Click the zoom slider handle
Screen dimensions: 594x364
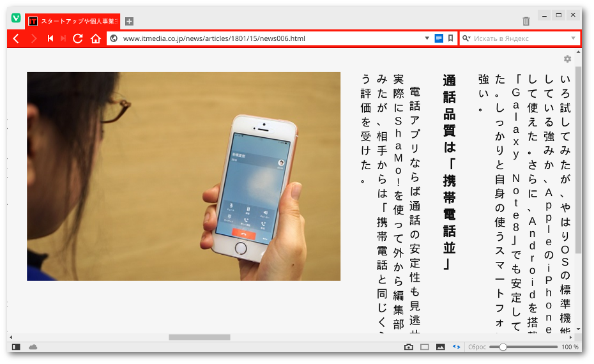click(503, 347)
